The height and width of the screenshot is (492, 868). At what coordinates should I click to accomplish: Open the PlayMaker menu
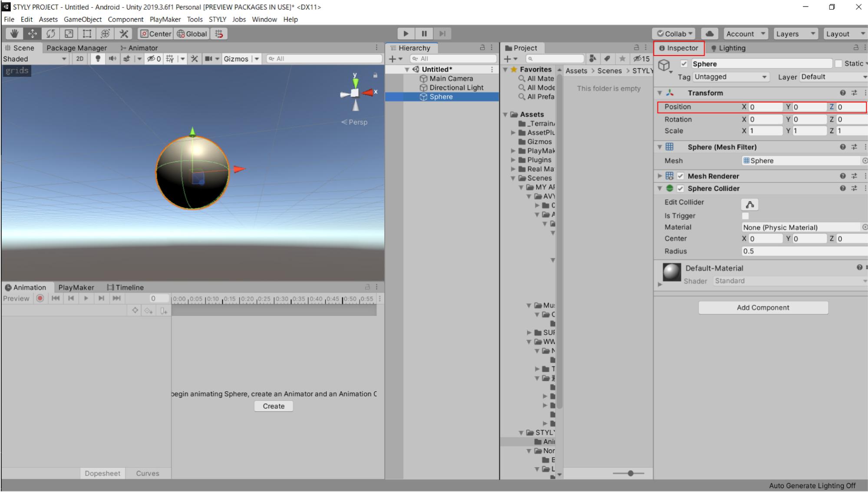(165, 19)
